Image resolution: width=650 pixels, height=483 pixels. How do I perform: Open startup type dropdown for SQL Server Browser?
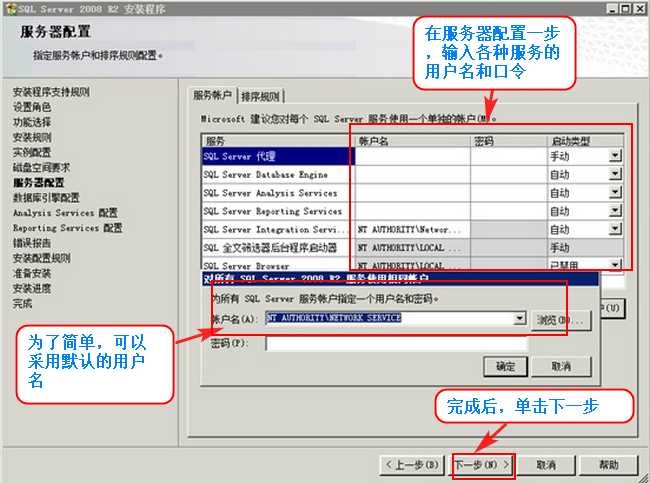pos(616,265)
